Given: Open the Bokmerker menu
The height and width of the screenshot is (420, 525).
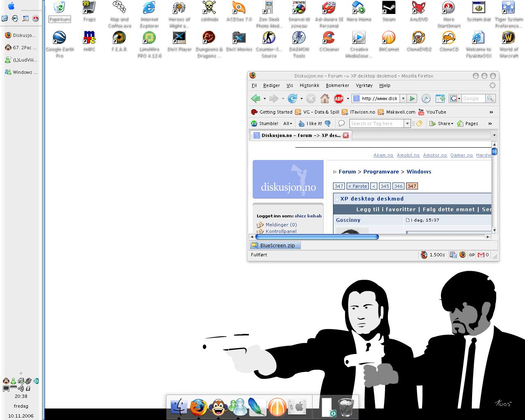Looking at the screenshot, I should point(338,85).
